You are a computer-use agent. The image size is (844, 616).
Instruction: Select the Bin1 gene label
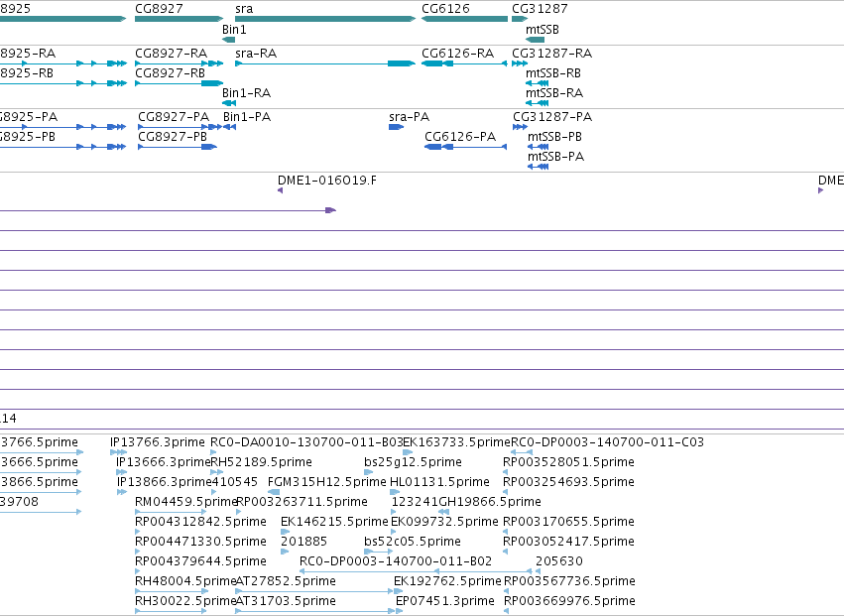coord(234,30)
